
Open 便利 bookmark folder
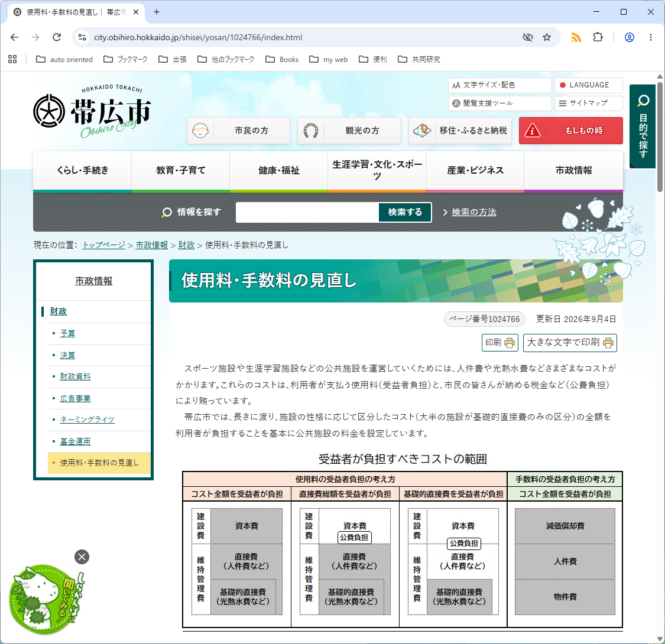tap(373, 59)
